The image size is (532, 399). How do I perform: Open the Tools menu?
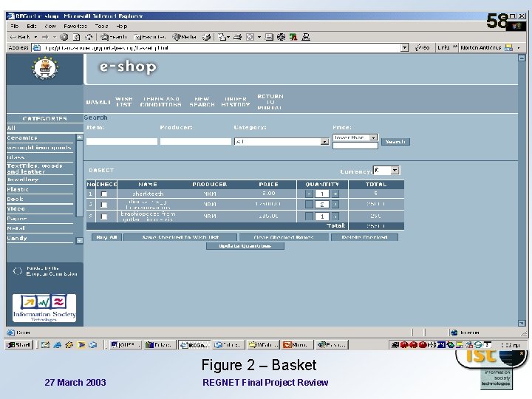pyautogui.click(x=101, y=26)
